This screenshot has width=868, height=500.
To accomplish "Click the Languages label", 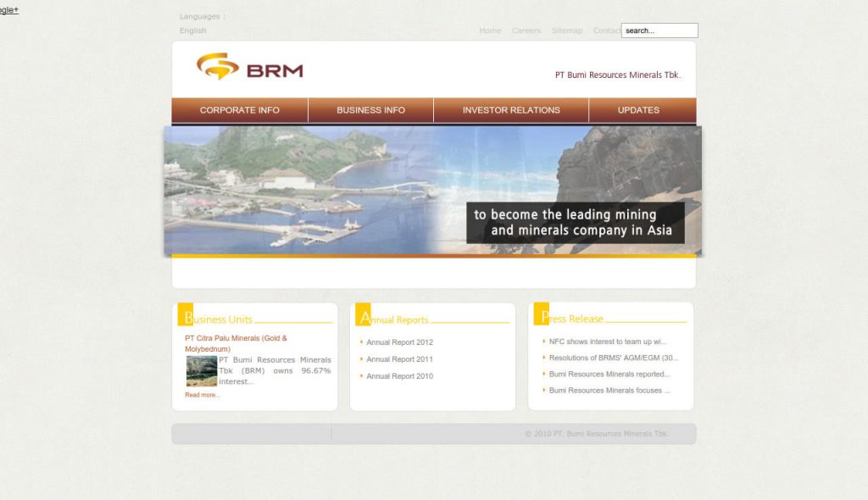I will pyautogui.click(x=203, y=17).
